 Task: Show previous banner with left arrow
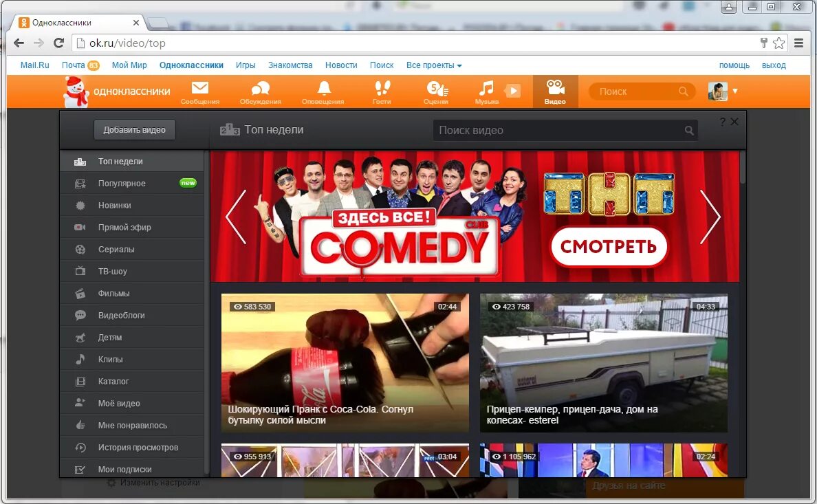click(236, 217)
